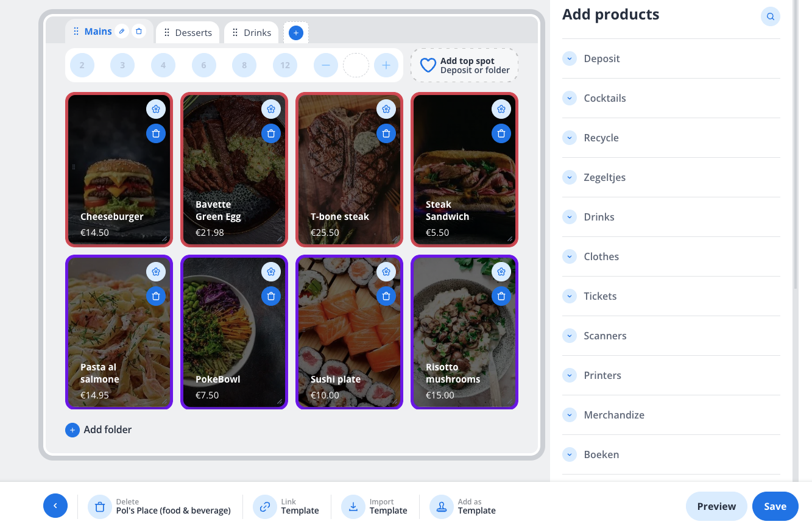Delete the Cheeseburger product tile
This screenshot has width=812, height=530.
[156, 133]
